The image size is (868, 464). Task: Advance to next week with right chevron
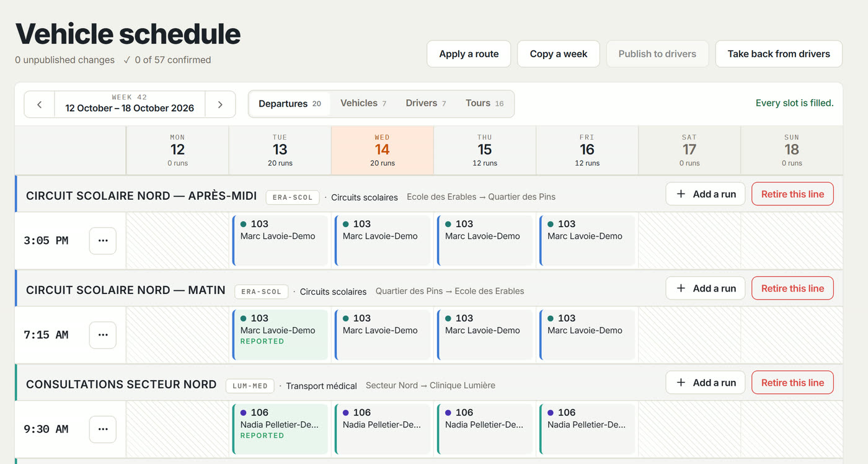click(220, 104)
